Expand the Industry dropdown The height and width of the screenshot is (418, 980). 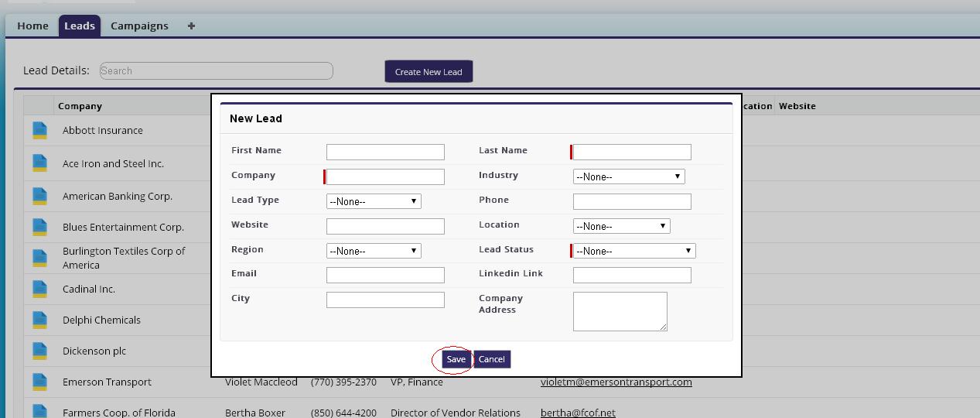(629, 176)
